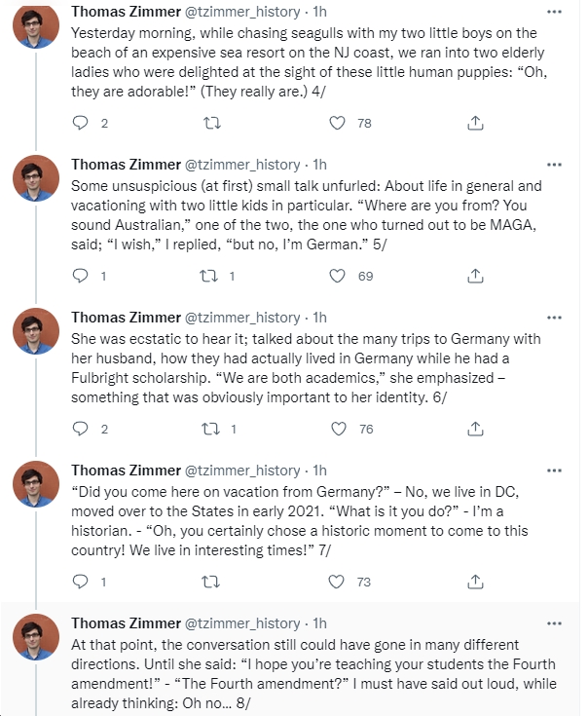Reply to the seagulls beach tweet 4/

81,123
